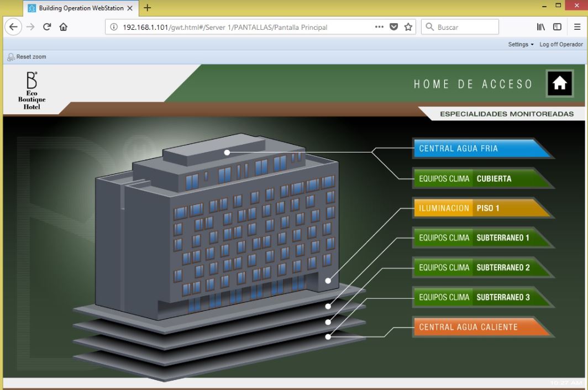
Task: Click the browser home icon
Action: coord(64,27)
